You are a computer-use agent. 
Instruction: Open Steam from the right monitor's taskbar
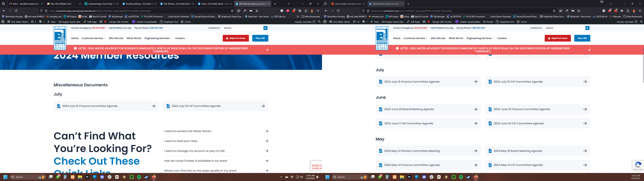coord(468,177)
